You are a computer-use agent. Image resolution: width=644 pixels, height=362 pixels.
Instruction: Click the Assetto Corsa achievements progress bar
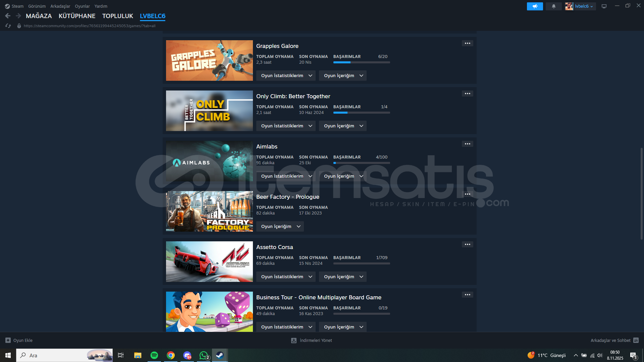tap(361, 263)
